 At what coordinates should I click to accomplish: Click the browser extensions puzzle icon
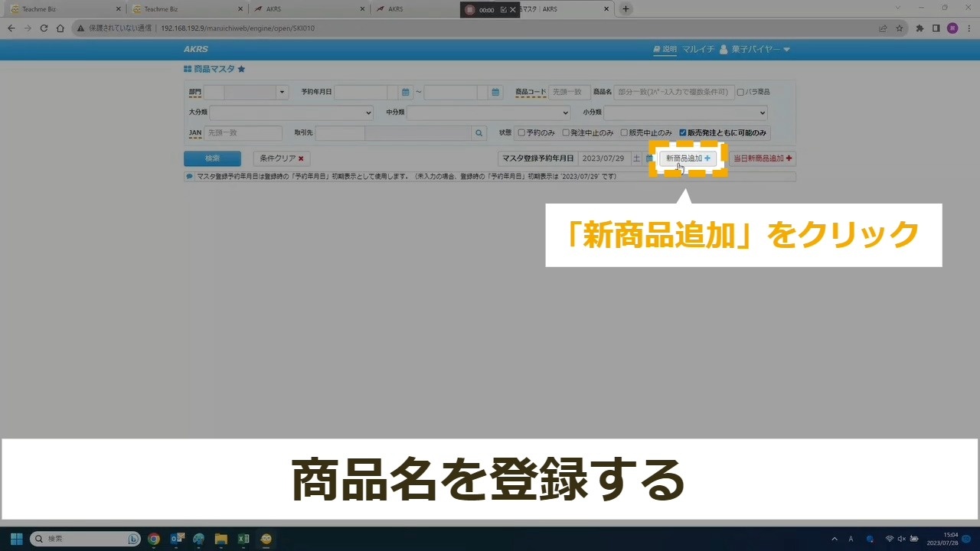920,28
